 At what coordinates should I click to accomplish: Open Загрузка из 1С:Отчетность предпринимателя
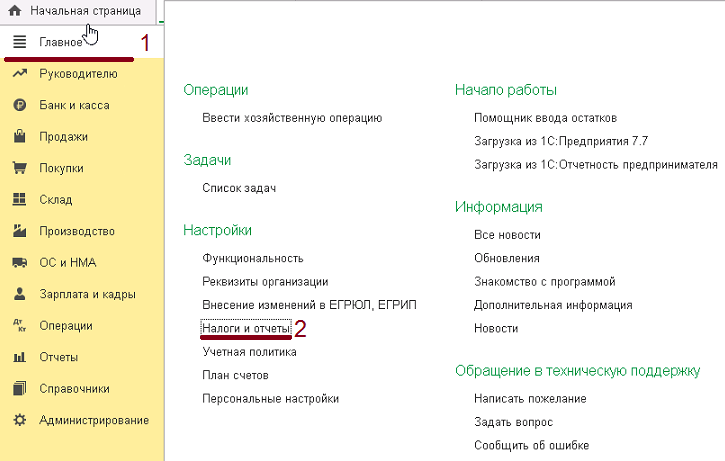[x=596, y=165]
